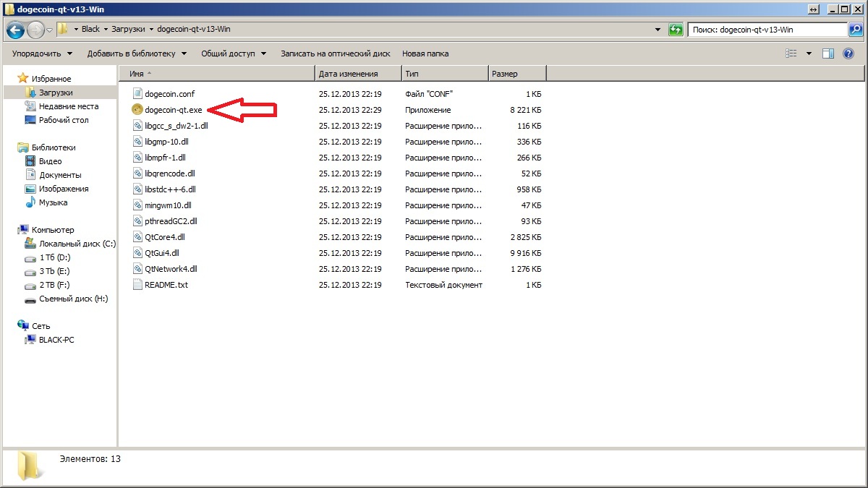Open the Видео library
Viewport: 868px width, 488px height.
(x=51, y=161)
